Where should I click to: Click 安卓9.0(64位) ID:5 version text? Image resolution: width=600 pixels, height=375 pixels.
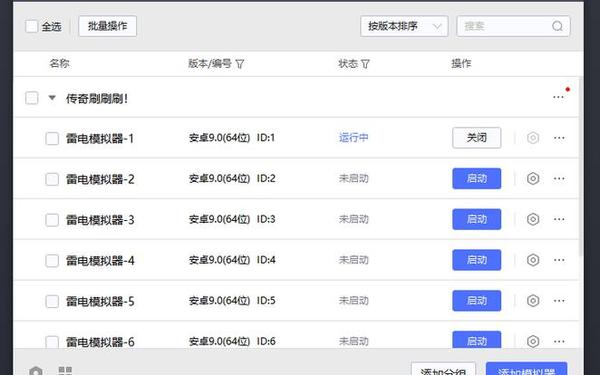232,301
